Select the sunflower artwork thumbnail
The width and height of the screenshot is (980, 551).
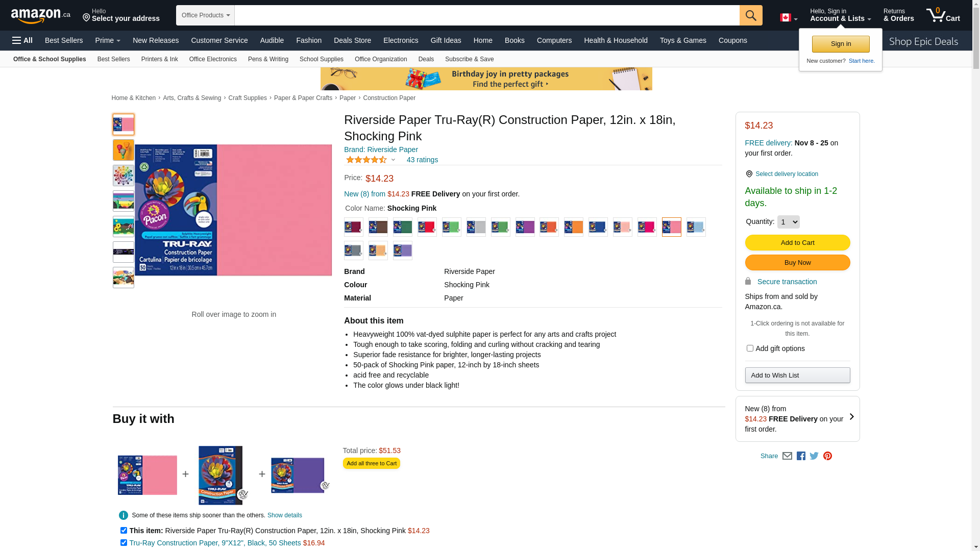coord(124,227)
